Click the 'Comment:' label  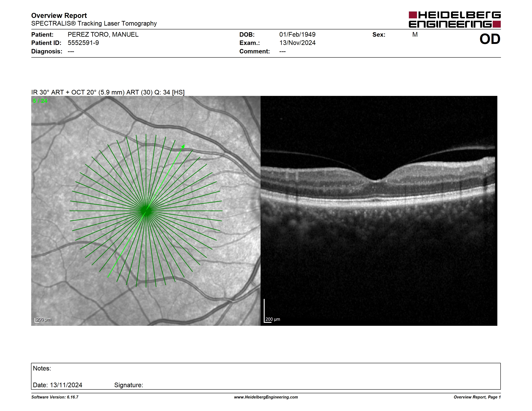[x=255, y=51]
